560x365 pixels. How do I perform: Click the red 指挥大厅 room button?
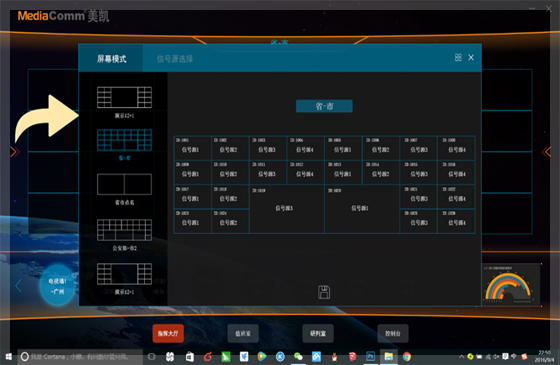coord(168,333)
